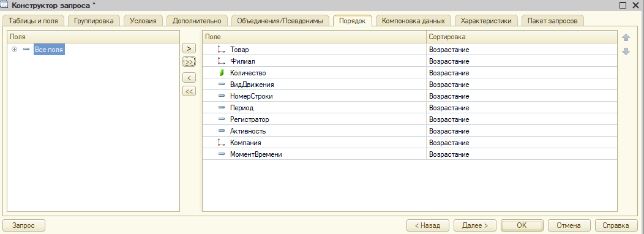644x234 pixels.
Task: Expand the Все поля tree node
Action: [x=14, y=50]
